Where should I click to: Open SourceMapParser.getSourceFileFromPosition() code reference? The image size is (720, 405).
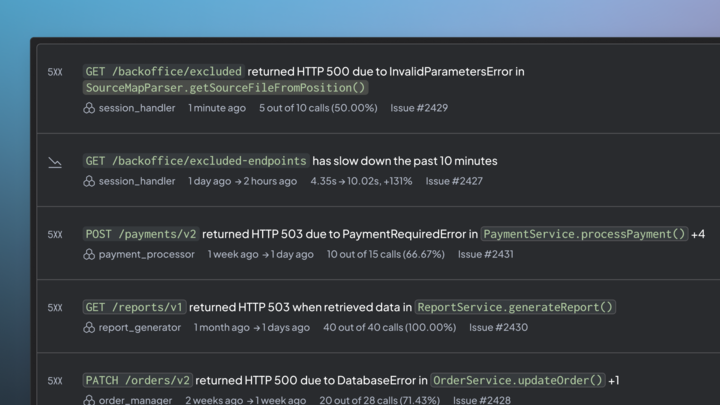[225, 88]
